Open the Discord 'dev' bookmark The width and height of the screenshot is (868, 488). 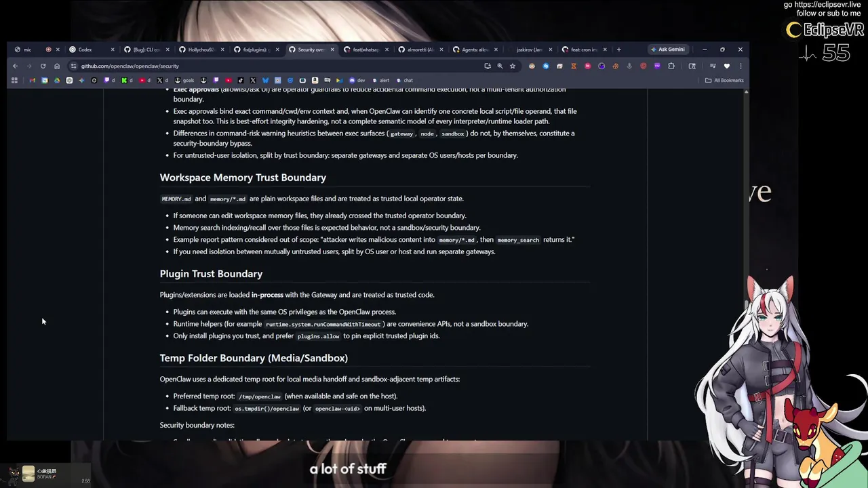point(358,80)
